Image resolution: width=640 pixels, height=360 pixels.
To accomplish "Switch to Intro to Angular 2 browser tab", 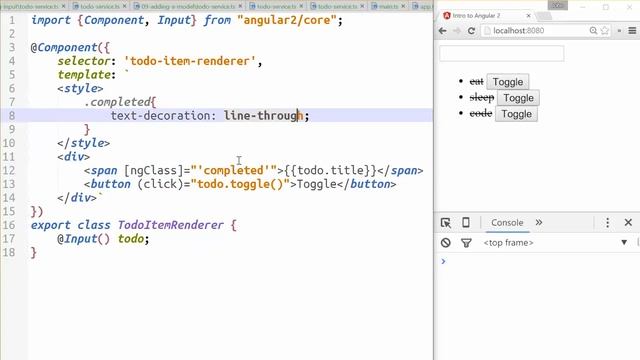I will point(486,16).
